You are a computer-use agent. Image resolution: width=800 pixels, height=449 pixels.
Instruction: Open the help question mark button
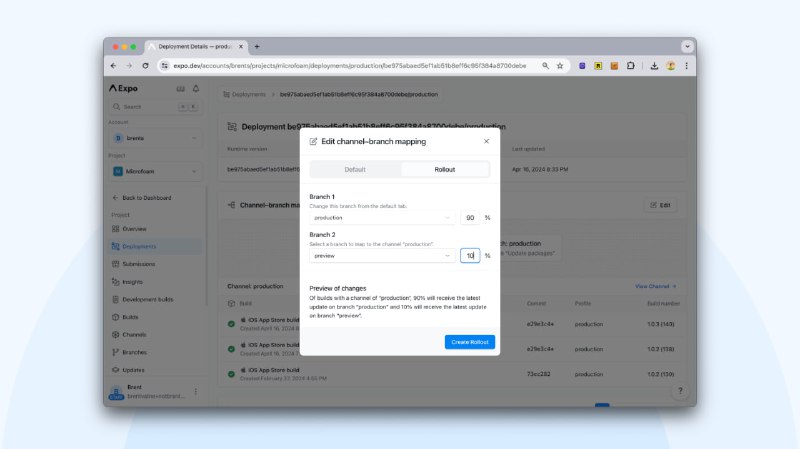coord(680,391)
